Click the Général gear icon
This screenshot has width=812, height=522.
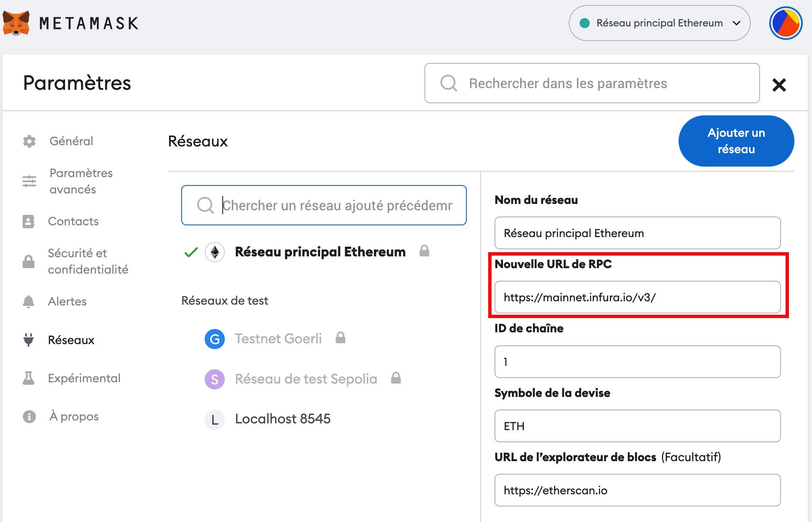[29, 141]
